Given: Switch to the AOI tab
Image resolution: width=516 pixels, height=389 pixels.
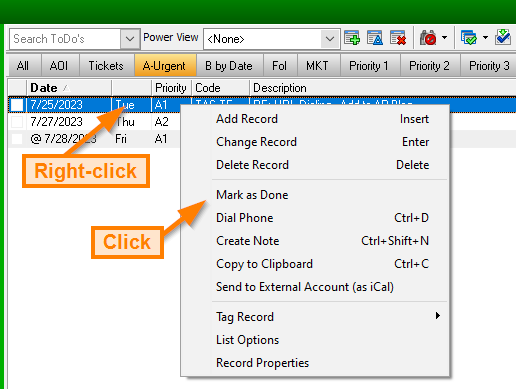Looking at the screenshot, I should tap(59, 66).
